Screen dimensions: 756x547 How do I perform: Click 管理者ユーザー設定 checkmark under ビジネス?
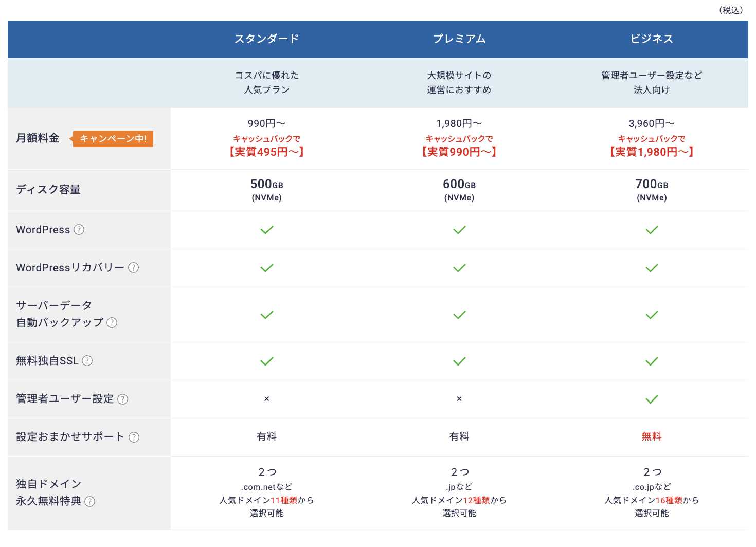click(x=652, y=399)
